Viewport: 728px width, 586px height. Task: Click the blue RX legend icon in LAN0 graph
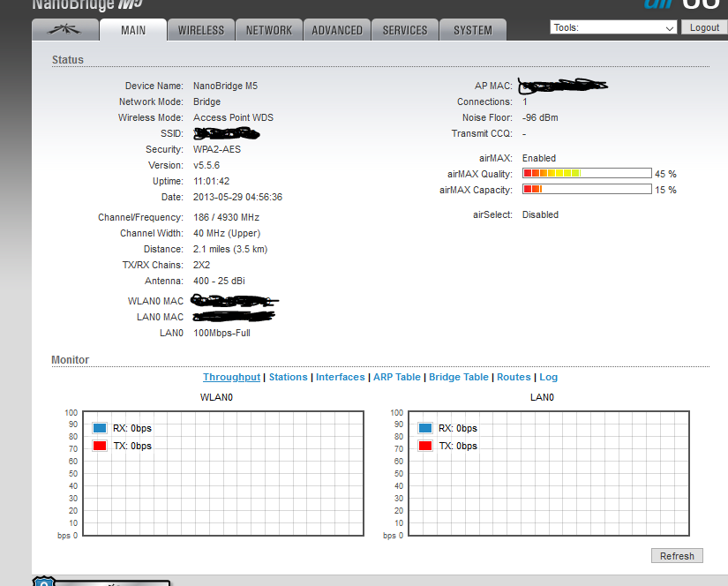425,428
